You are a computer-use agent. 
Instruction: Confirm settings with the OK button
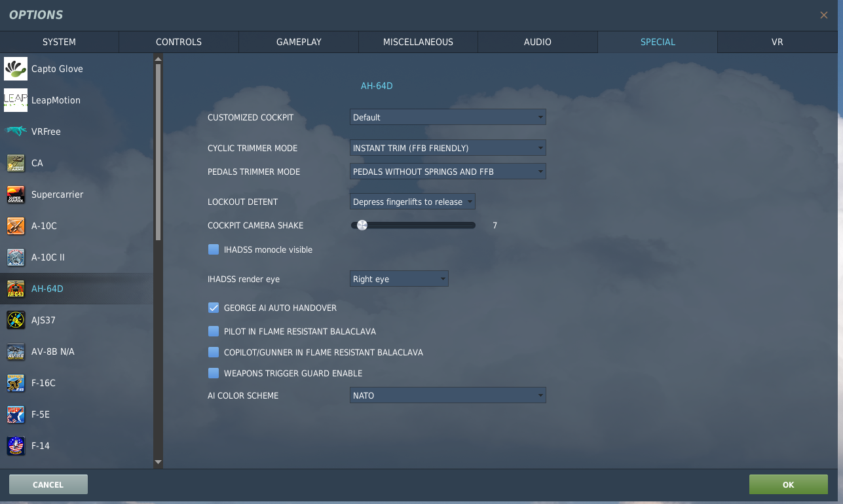pos(789,484)
